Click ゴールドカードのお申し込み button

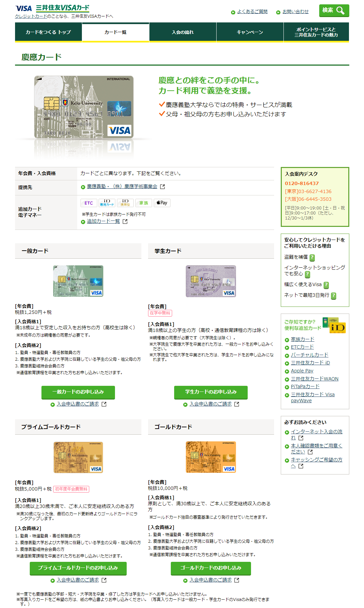[211, 568]
